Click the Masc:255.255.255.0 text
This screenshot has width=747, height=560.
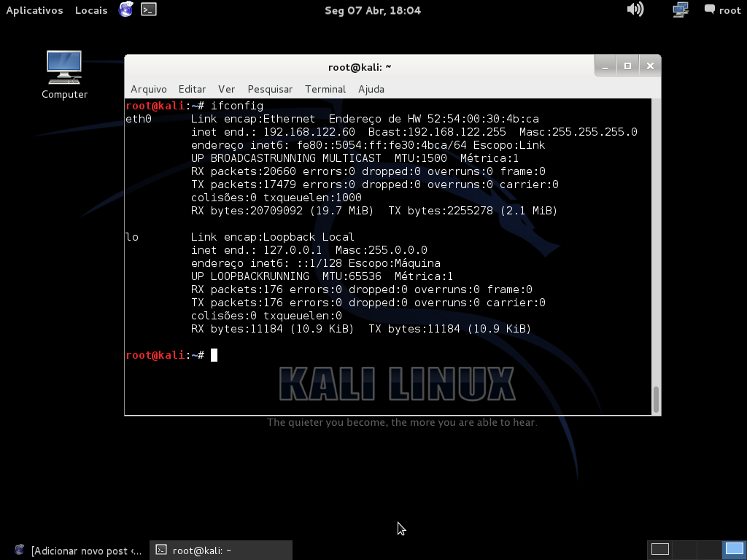click(578, 132)
